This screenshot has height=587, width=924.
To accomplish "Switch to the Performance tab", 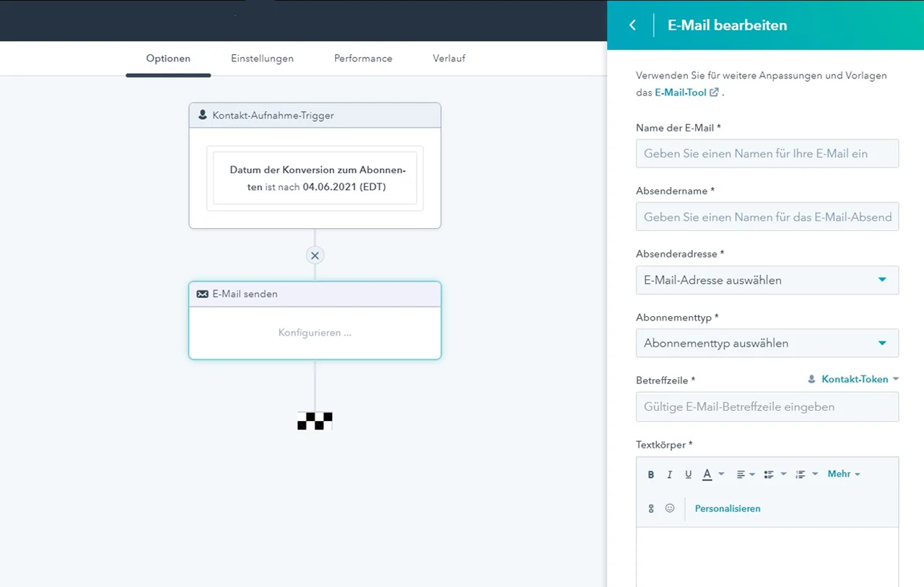I will [x=363, y=58].
